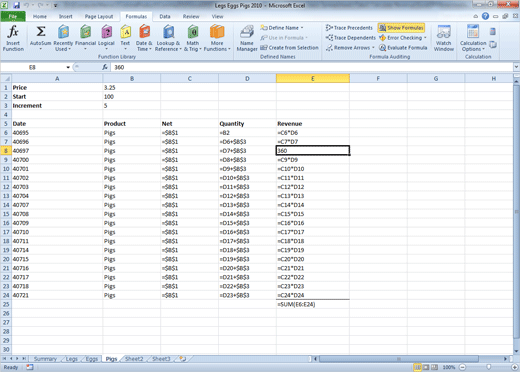Click the 100% zoom level button
520x372 pixels.
point(449,367)
